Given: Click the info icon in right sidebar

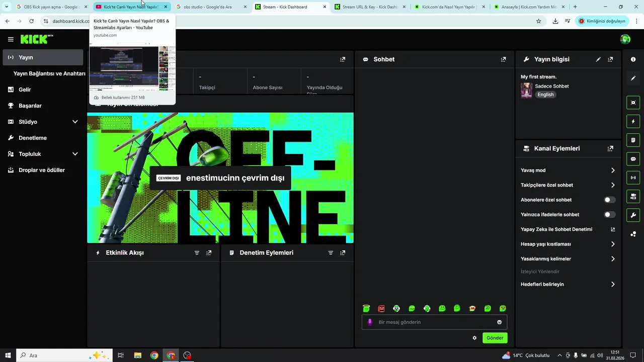Looking at the screenshot, I should 633,59.
